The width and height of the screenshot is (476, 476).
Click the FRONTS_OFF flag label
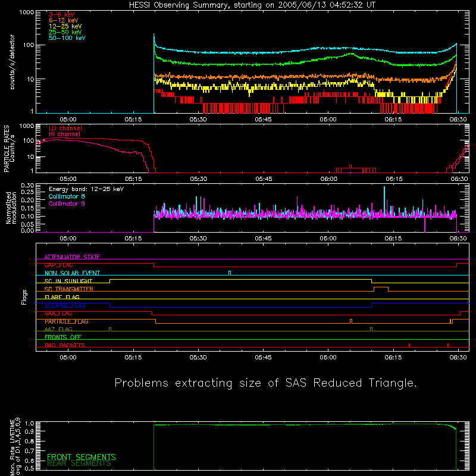pyautogui.click(x=63, y=337)
